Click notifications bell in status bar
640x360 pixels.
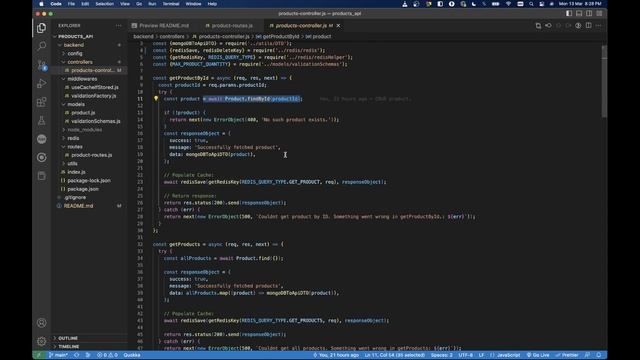click(x=599, y=355)
